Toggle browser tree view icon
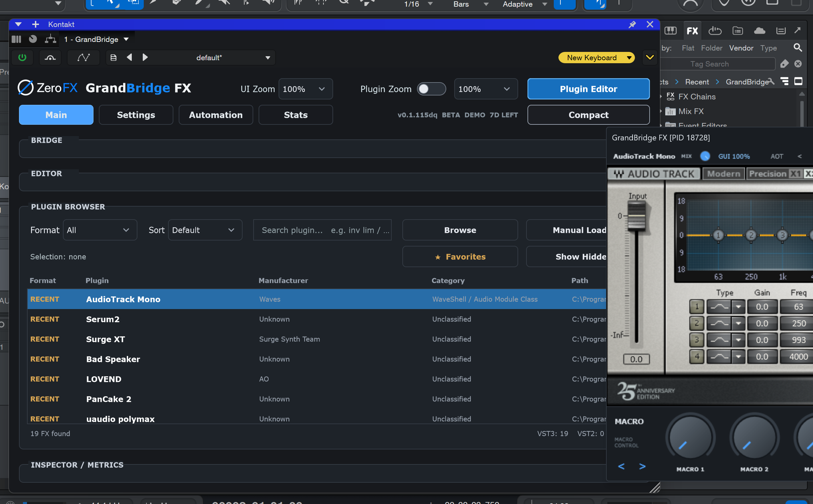 click(785, 81)
